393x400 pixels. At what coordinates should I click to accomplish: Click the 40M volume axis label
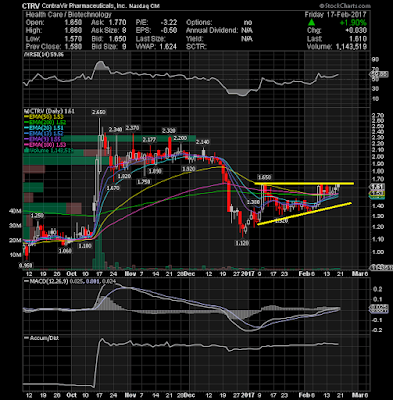[x=15, y=211]
